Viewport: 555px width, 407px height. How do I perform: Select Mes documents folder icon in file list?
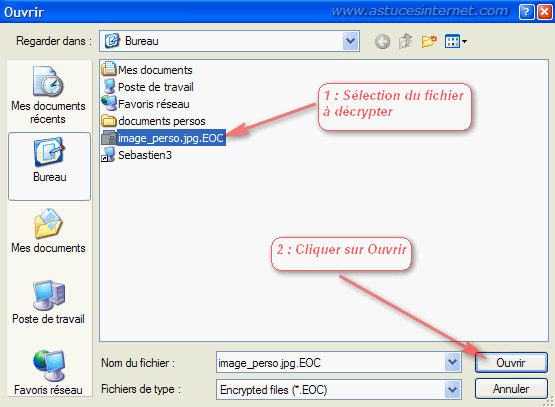click(x=109, y=69)
